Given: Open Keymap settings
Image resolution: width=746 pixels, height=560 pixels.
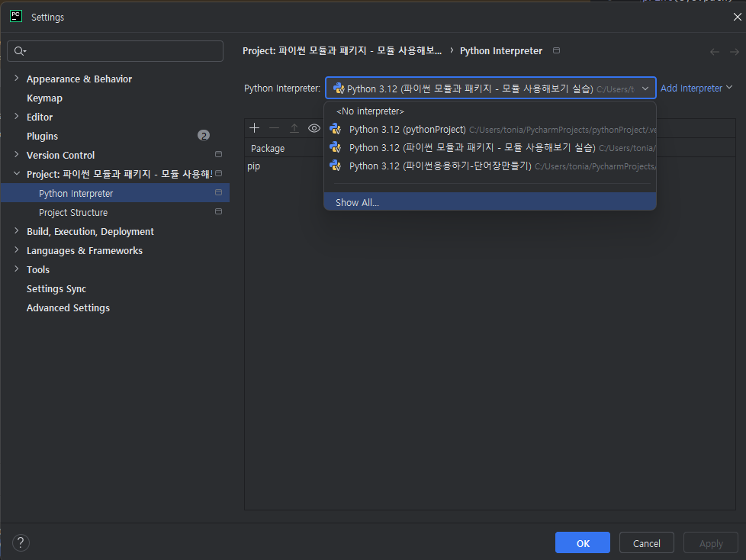Looking at the screenshot, I should click(x=44, y=98).
